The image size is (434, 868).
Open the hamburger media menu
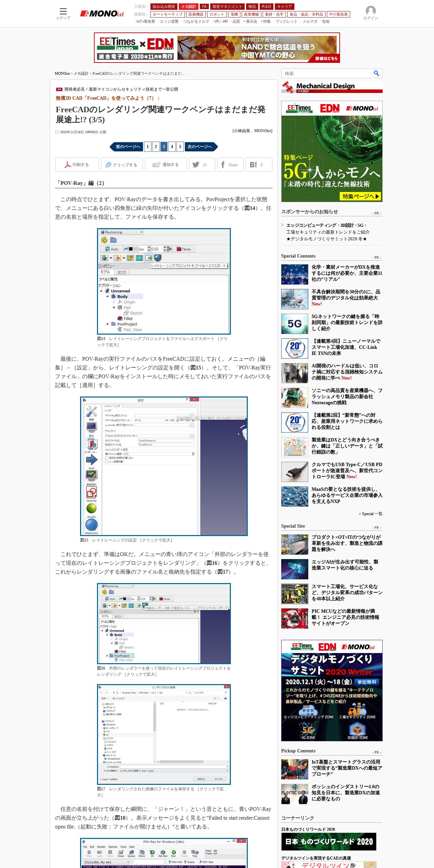pos(63,14)
